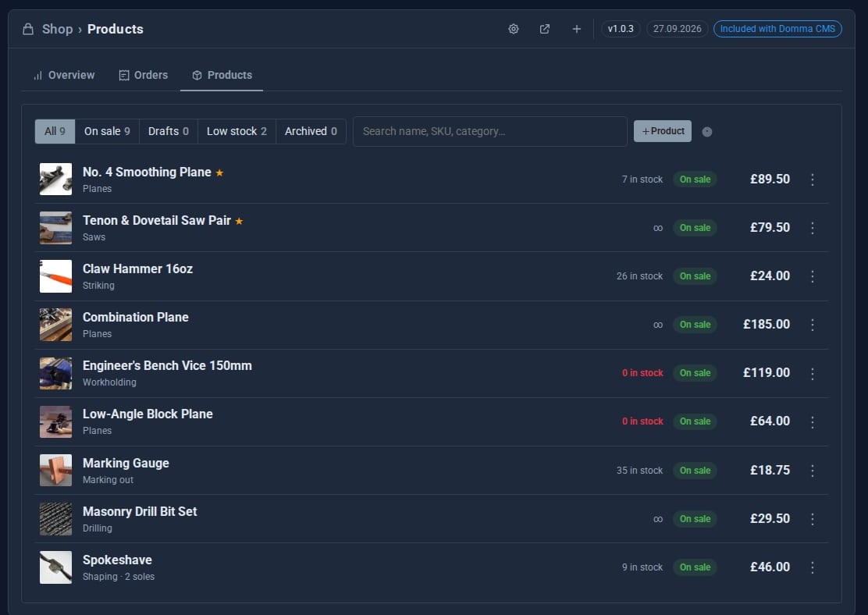Click the £185.00 price of Combination Plane
This screenshot has height=615, width=868.
[x=767, y=325]
